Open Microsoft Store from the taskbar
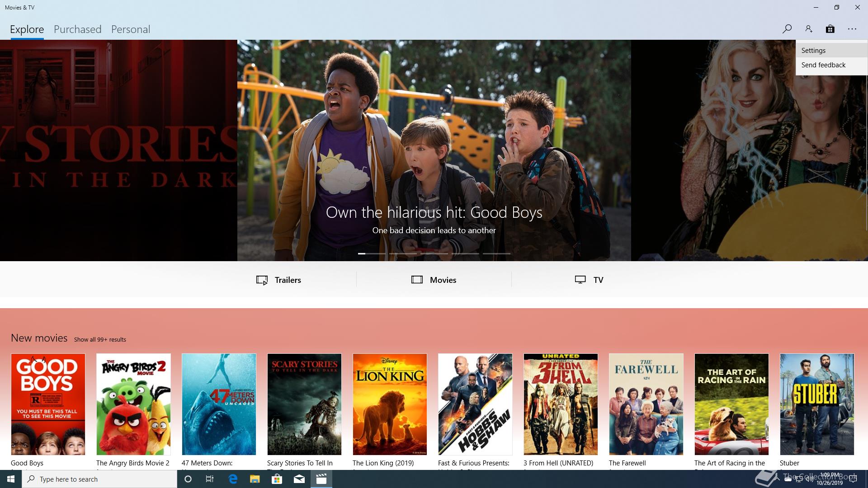868x488 pixels. coord(277,479)
